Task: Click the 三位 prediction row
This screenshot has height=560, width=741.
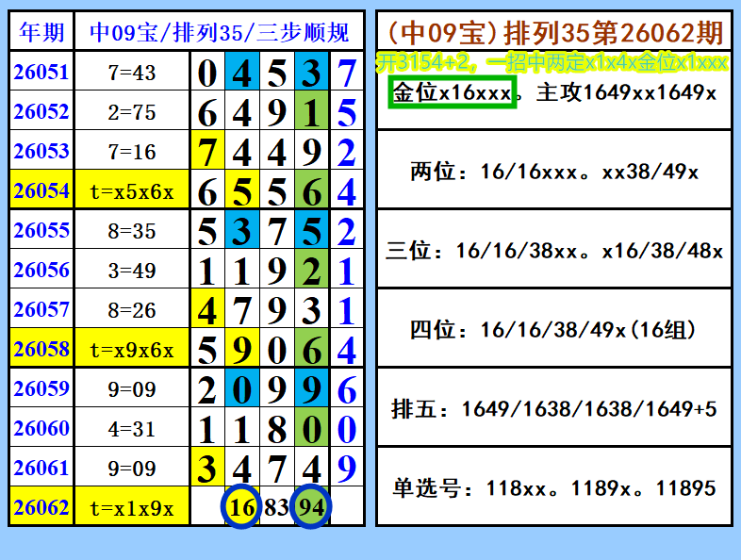Action: (554, 250)
